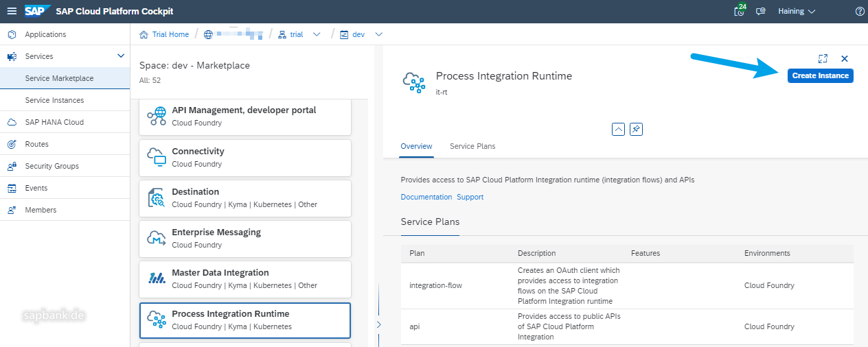Click the Features column header
The width and height of the screenshot is (868, 347).
tap(646, 253)
